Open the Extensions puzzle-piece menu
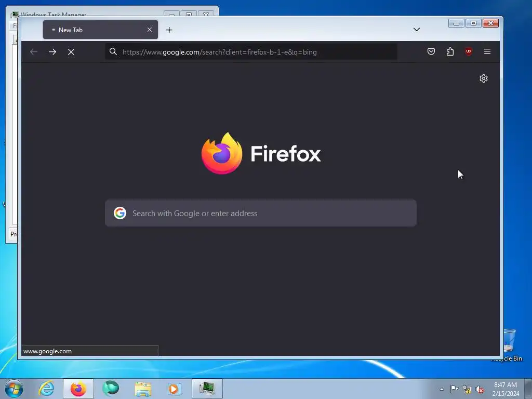 (x=450, y=51)
